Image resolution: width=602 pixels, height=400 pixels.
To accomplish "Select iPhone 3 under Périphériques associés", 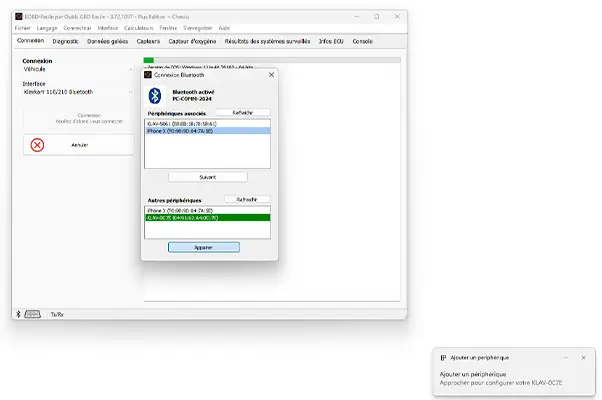I will [207, 131].
